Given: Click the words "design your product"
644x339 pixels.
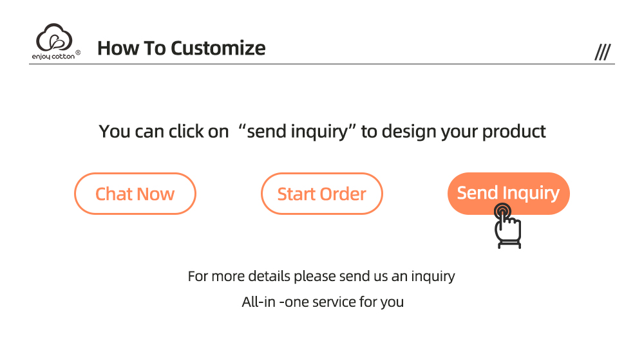Looking at the screenshot, I should (464, 132).
